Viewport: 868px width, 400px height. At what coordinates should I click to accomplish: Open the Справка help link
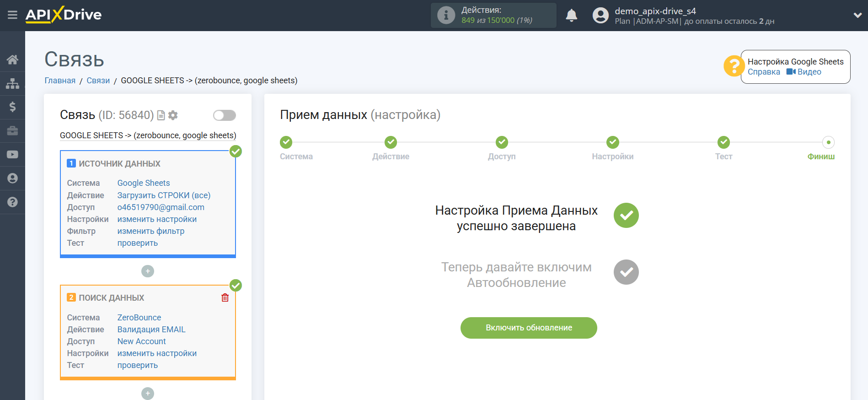tap(764, 72)
